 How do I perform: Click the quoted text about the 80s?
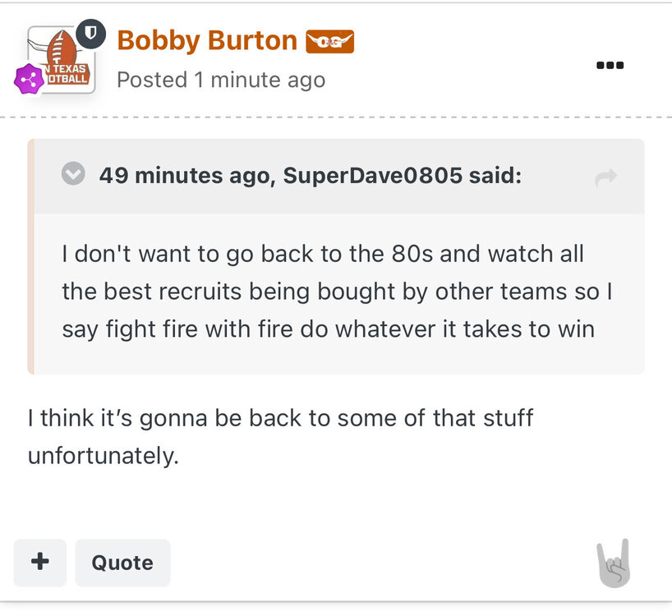(x=322, y=253)
